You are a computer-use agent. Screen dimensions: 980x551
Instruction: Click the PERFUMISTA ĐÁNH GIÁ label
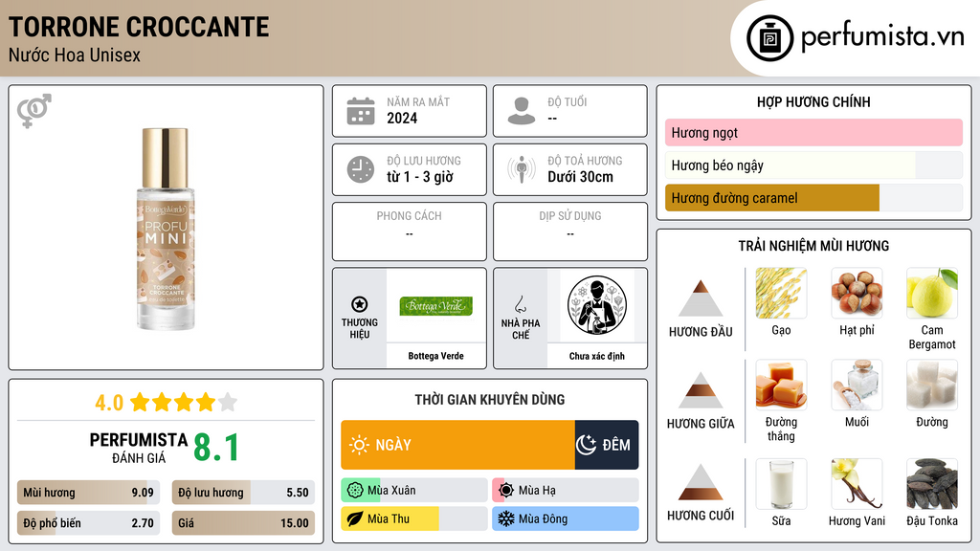(x=139, y=448)
